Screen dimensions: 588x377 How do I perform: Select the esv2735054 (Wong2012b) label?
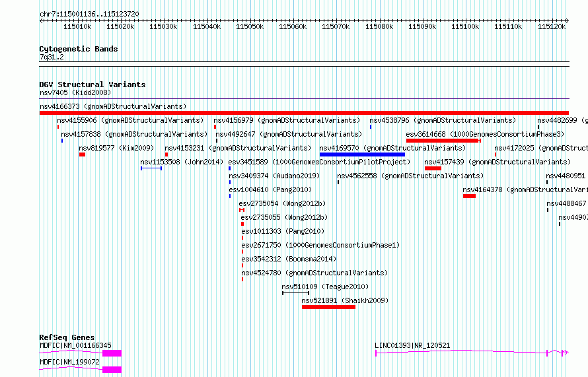(x=282, y=203)
